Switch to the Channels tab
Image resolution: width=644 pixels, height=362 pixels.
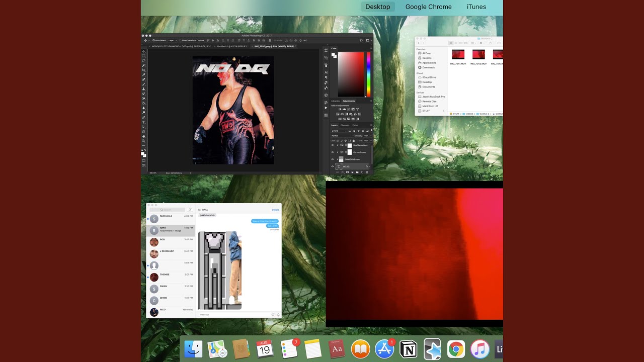pyautogui.click(x=345, y=125)
